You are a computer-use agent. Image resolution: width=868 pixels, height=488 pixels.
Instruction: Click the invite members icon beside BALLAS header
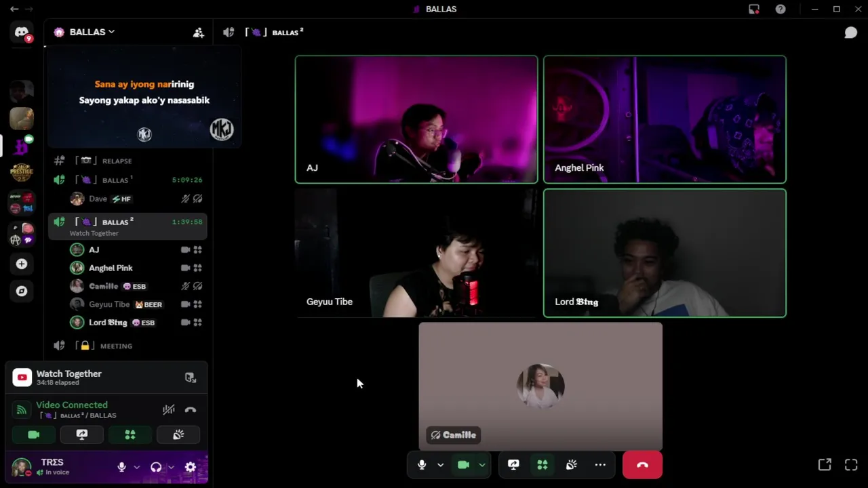point(198,32)
